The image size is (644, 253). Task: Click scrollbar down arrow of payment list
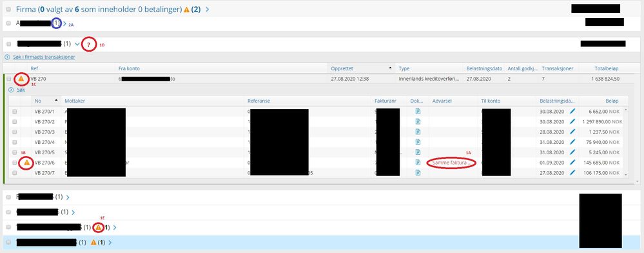tap(625, 176)
